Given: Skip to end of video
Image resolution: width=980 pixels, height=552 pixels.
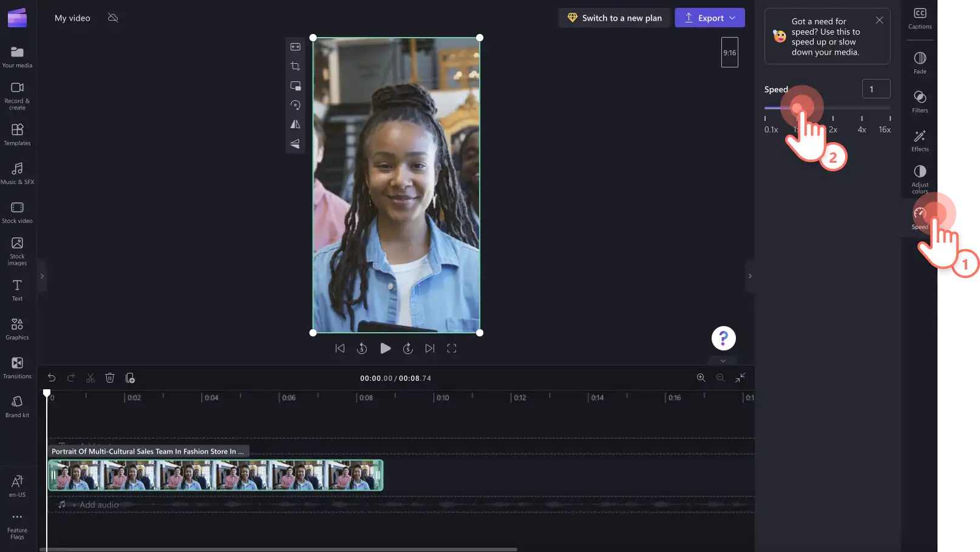Looking at the screenshot, I should click(x=430, y=348).
